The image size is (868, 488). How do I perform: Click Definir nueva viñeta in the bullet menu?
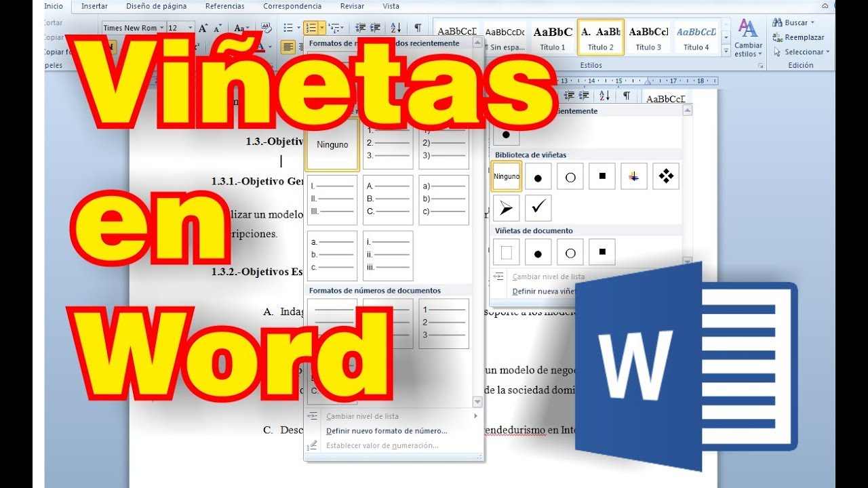click(544, 291)
